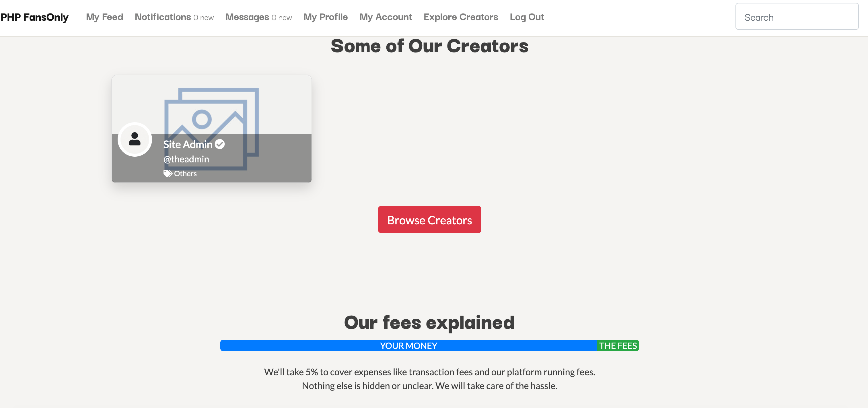The height and width of the screenshot is (408, 868).
Task: Click the Notifications bell/icon in navbar
Action: pos(163,17)
